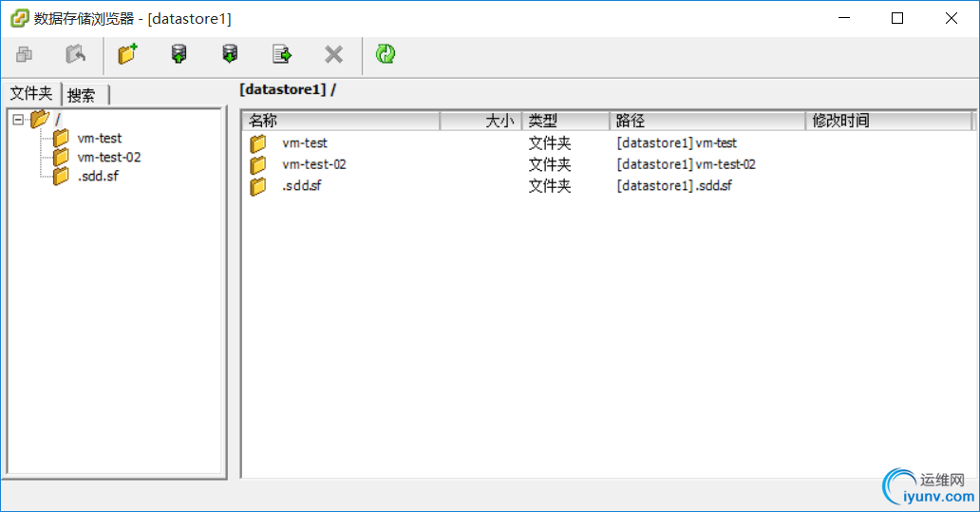Sort by 修改时间 column header
Screen dimensions: 980x512
889,121
